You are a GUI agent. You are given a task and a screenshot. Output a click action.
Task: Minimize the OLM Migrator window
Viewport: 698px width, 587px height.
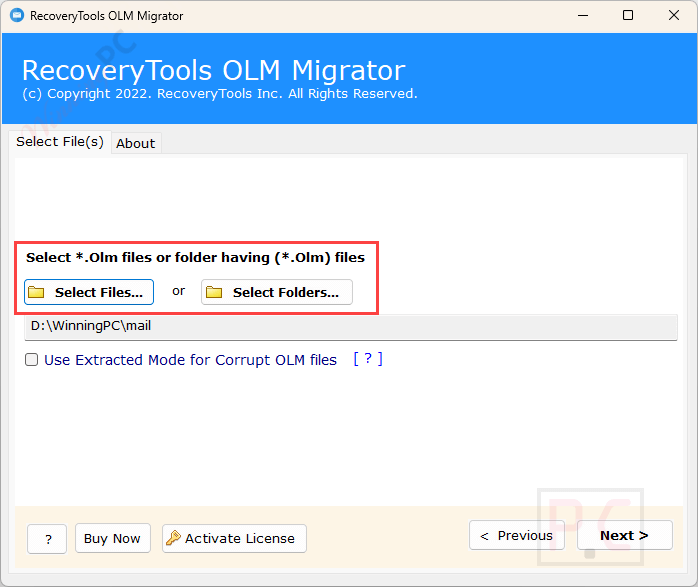coord(583,16)
